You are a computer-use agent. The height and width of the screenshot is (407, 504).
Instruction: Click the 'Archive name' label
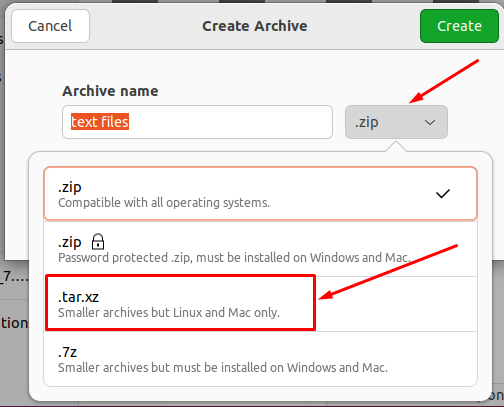tap(110, 91)
